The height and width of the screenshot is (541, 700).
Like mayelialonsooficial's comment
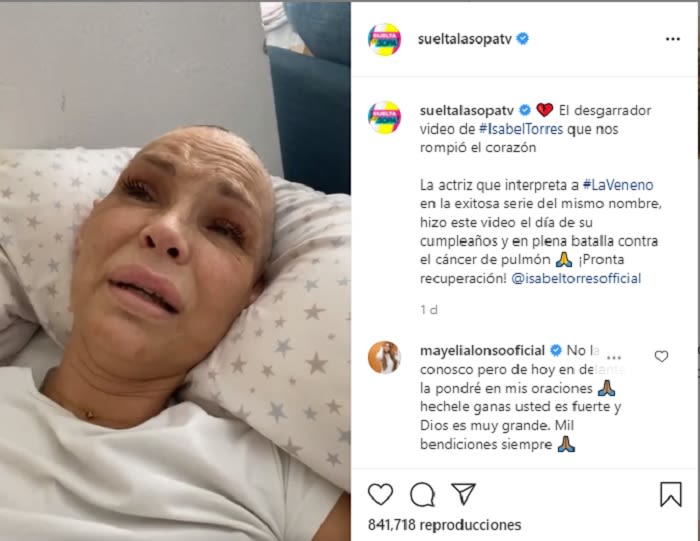(661, 356)
